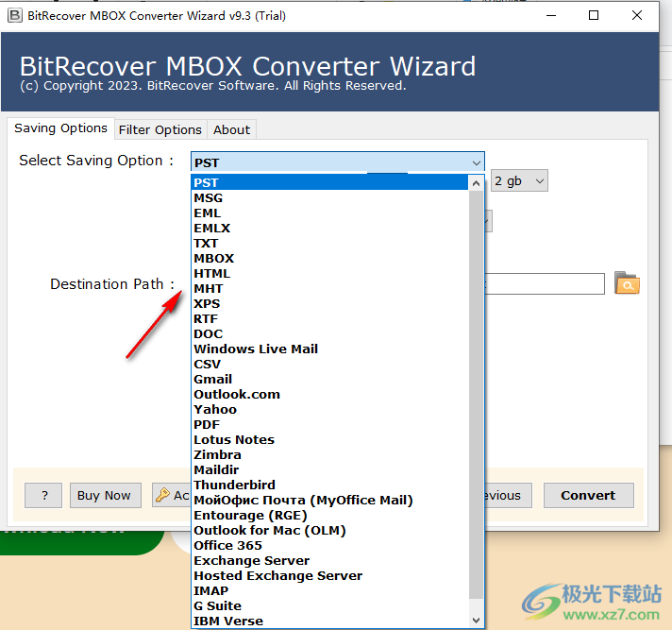Select Office 365 from the list
Image resolution: width=672 pixels, height=630 pixels.
click(x=329, y=546)
